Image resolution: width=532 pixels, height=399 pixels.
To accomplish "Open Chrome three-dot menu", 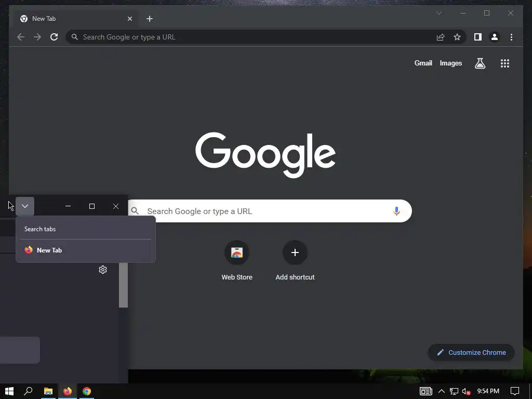I will [x=511, y=37].
